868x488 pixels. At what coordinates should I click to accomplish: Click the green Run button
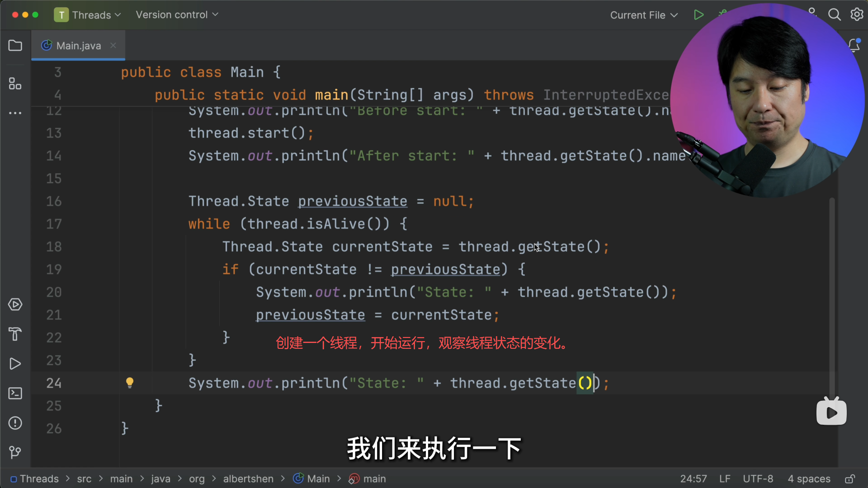point(698,15)
